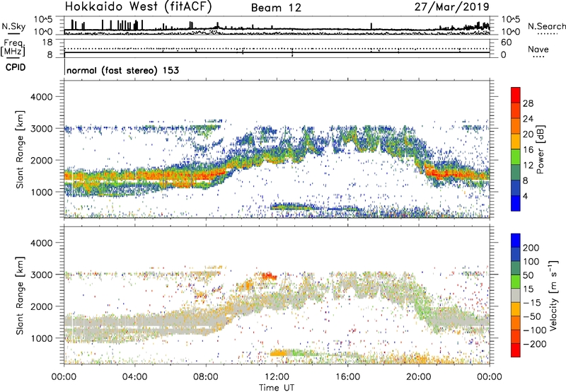
Task: Click the 'Hokkaido West (fitACF)' title
Action: pos(138,7)
